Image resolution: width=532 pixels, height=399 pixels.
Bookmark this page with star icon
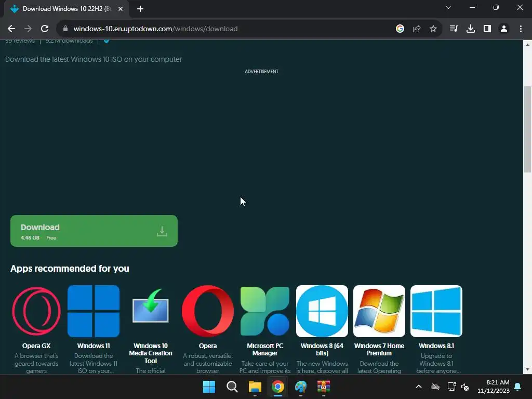click(433, 29)
